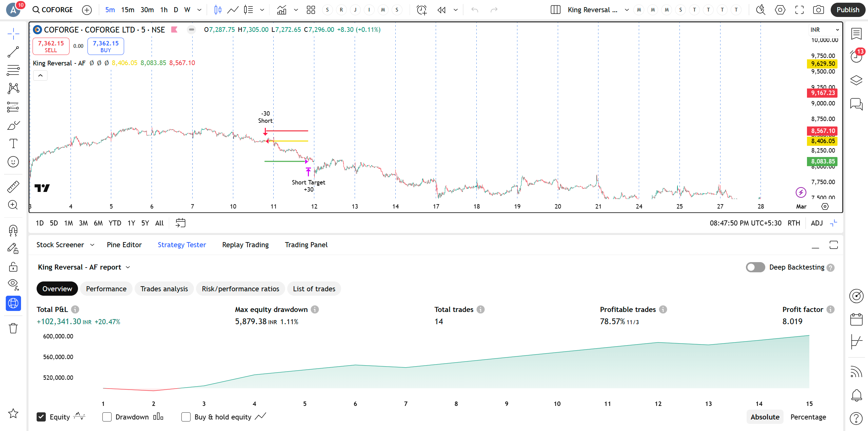
Task: Open the Fibonacci retracement tools
Action: point(13,70)
